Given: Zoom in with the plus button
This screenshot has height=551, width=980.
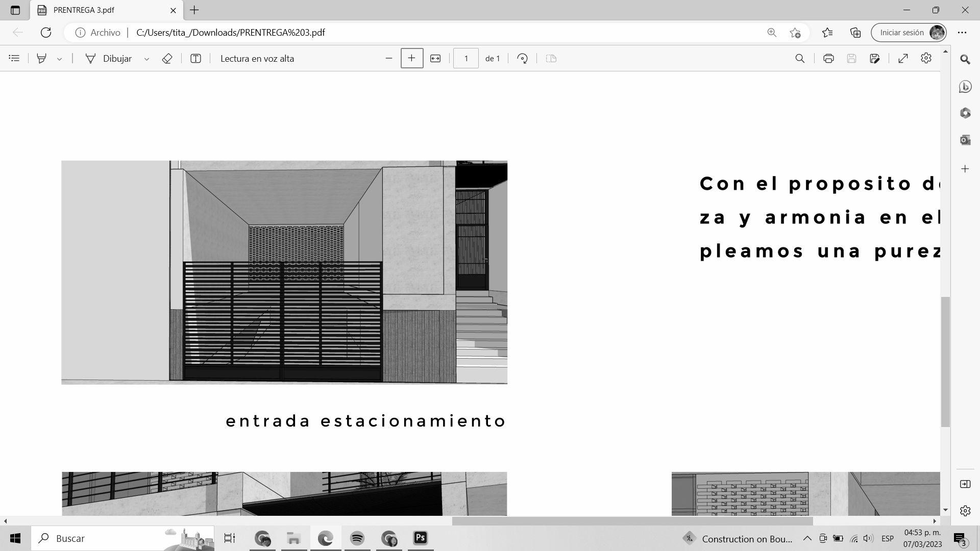Looking at the screenshot, I should [411, 59].
